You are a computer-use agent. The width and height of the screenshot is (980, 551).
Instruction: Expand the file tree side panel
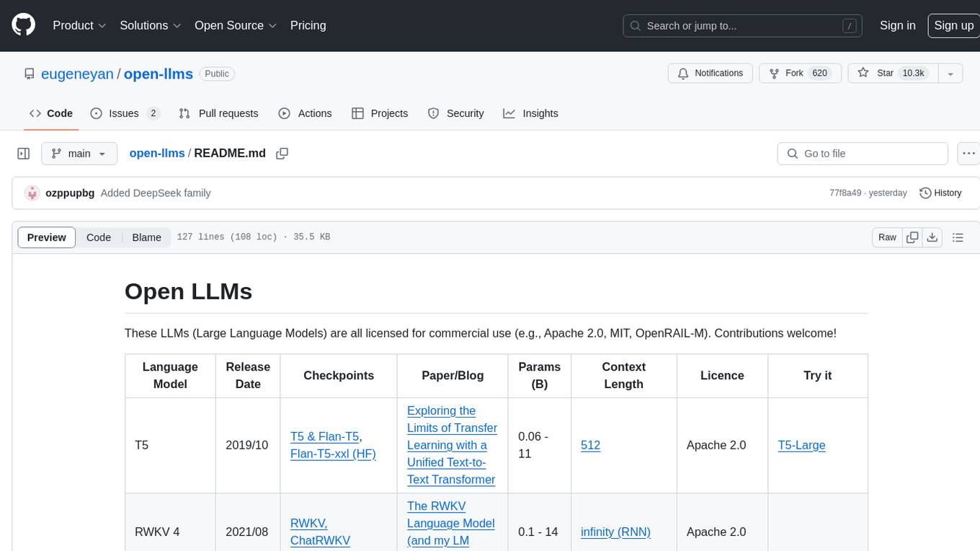tap(23, 154)
